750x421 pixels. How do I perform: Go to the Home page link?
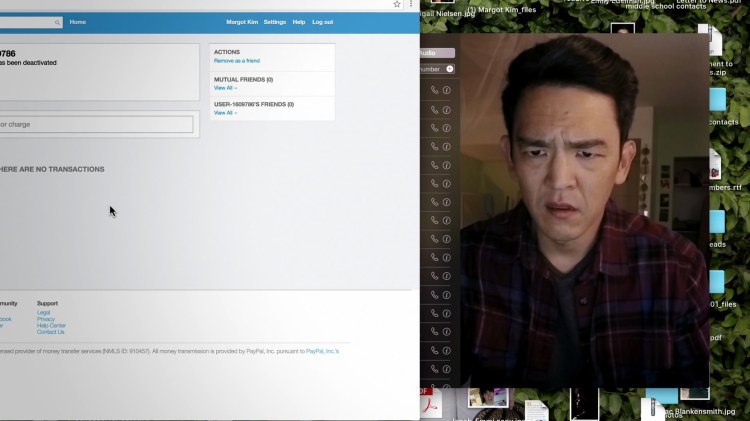click(x=78, y=22)
